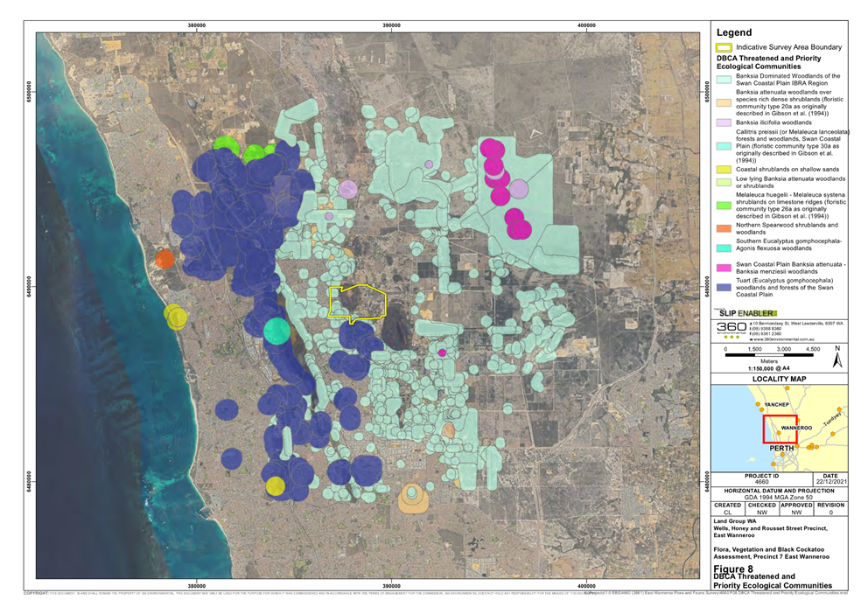The width and height of the screenshot is (868, 614).
Task: Click the PERTH label in locality map
Action: click(781, 448)
